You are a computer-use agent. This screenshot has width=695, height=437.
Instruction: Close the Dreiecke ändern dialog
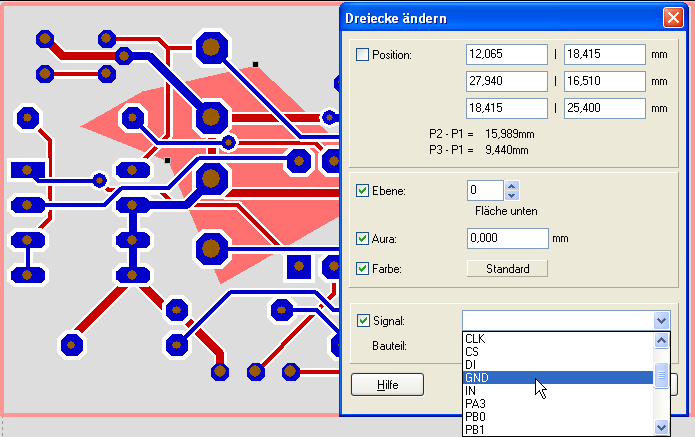[672, 18]
